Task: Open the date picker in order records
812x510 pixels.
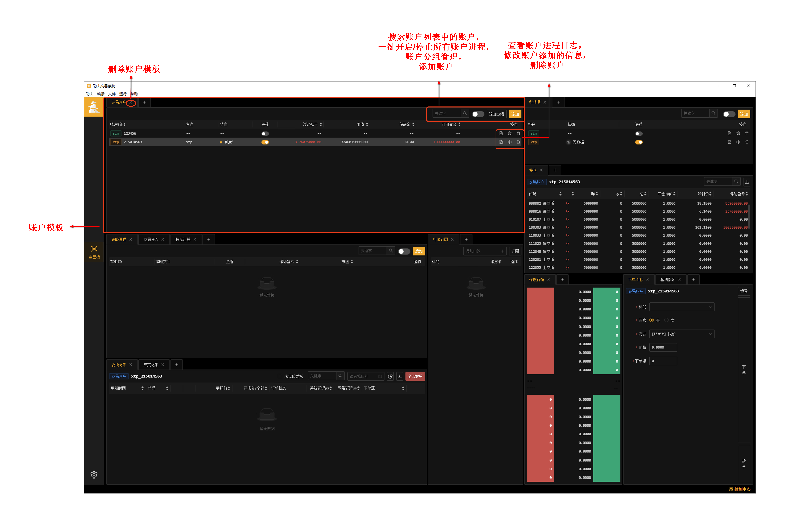Action: point(366,377)
